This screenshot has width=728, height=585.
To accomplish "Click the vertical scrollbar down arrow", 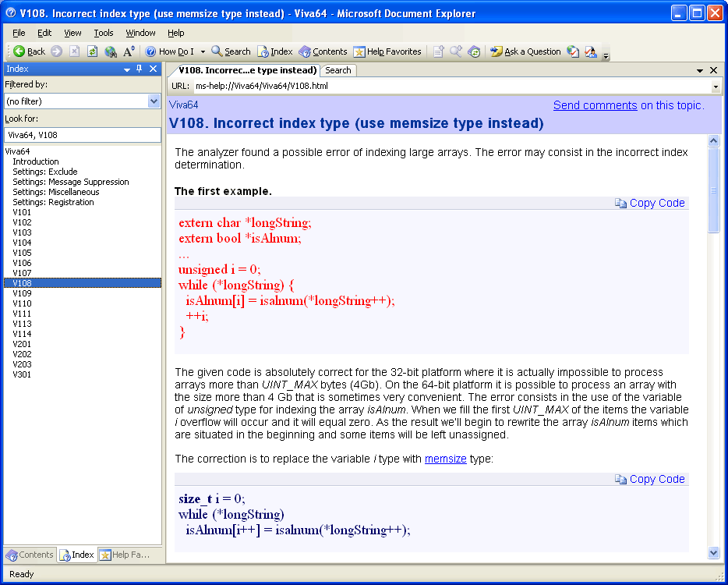I will pyautogui.click(x=714, y=552).
